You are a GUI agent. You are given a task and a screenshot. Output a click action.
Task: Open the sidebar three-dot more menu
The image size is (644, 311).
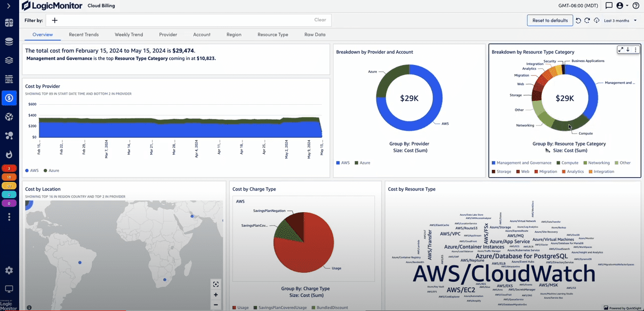pyautogui.click(x=9, y=217)
